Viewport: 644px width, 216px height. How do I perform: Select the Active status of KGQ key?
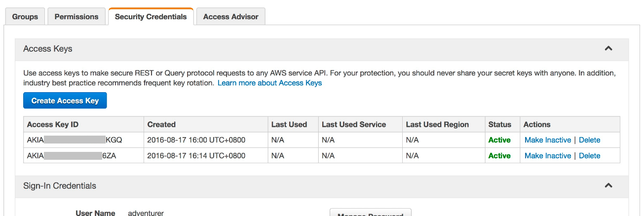[499, 140]
